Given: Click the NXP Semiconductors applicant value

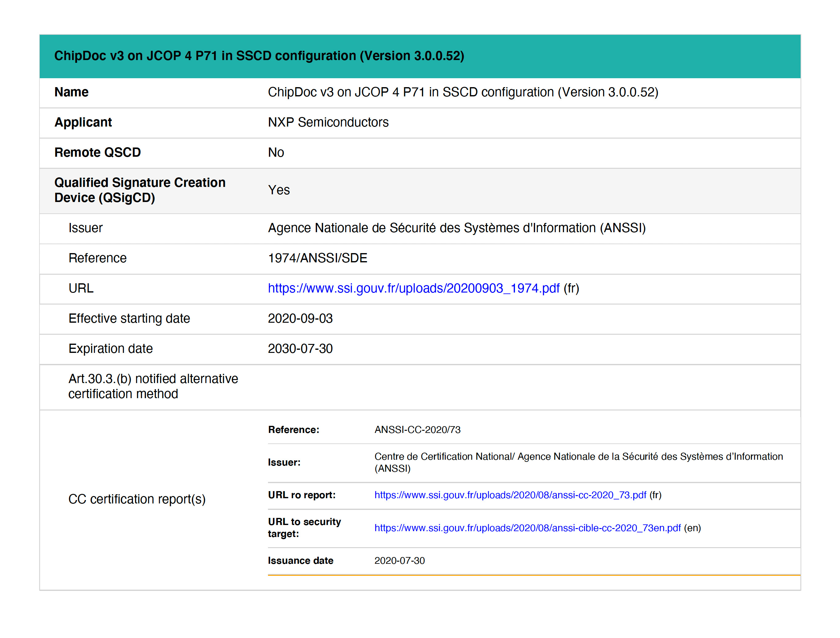Looking at the screenshot, I should (328, 122).
